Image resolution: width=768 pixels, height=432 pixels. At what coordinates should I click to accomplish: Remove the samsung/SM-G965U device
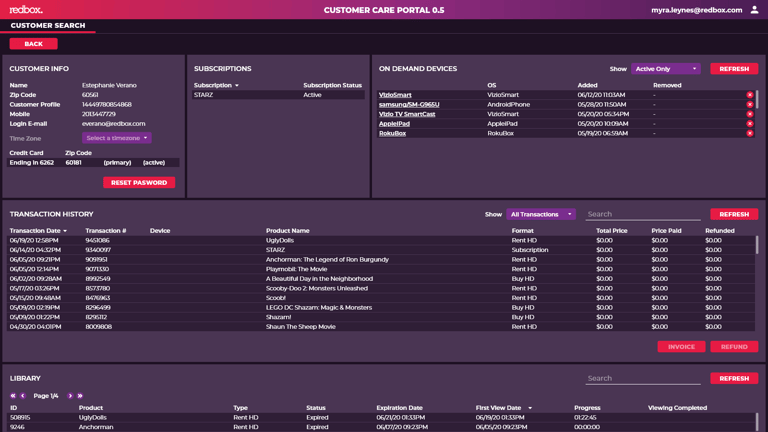tap(749, 104)
